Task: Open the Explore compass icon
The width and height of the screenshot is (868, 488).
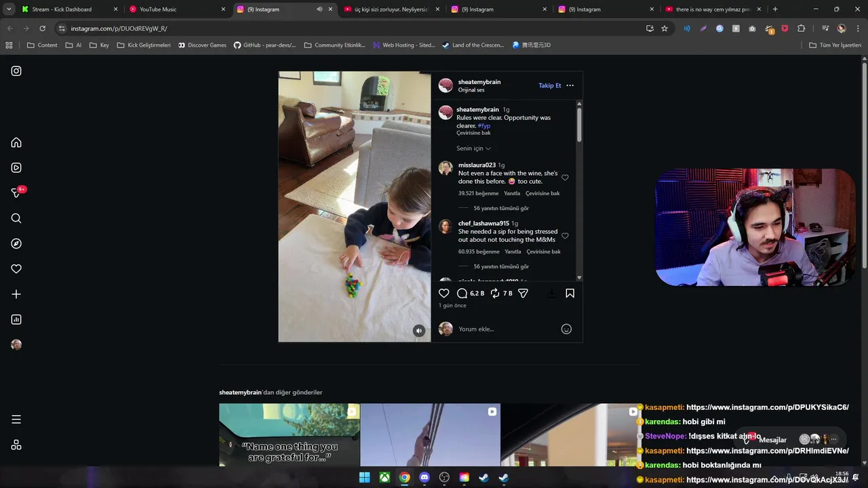Action: [16, 244]
